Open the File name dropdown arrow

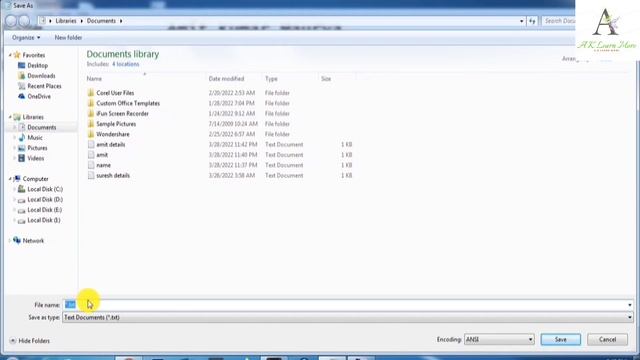pyautogui.click(x=629, y=305)
